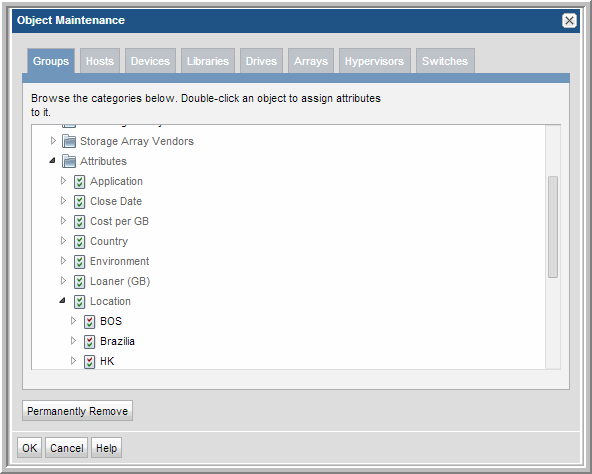
Task: Collapse the Attributes folder tree node
Action: click(52, 161)
